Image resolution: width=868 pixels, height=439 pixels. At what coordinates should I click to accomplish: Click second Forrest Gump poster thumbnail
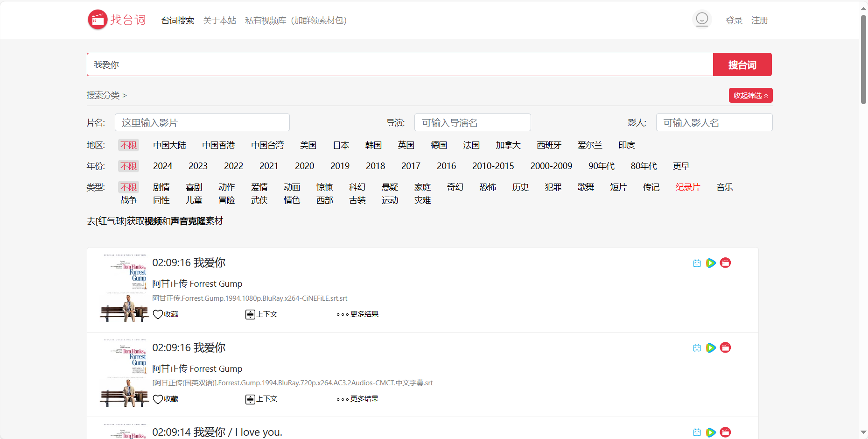click(x=124, y=373)
